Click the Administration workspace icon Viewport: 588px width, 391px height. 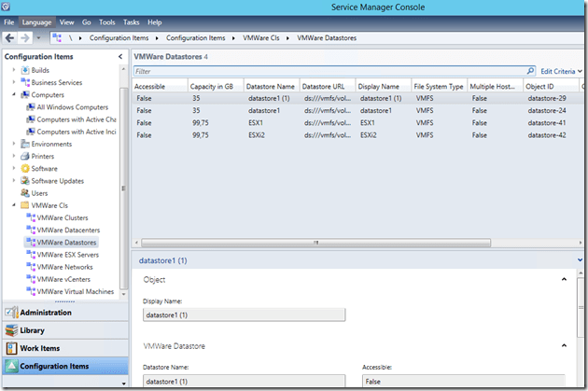(x=10, y=313)
